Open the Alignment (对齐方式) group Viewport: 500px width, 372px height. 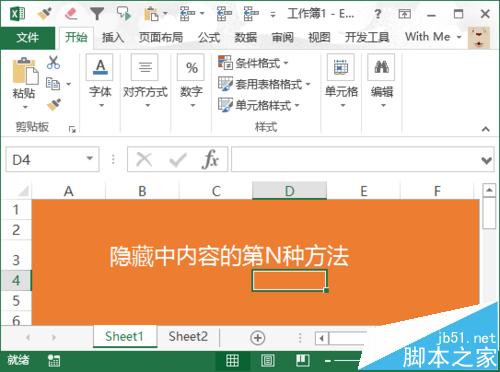point(145,81)
